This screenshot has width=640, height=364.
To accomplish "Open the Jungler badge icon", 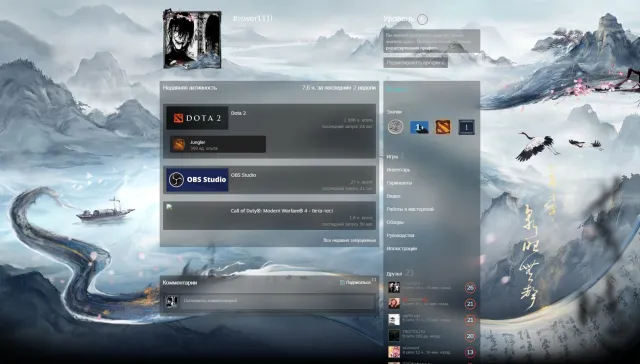I will click(178, 144).
